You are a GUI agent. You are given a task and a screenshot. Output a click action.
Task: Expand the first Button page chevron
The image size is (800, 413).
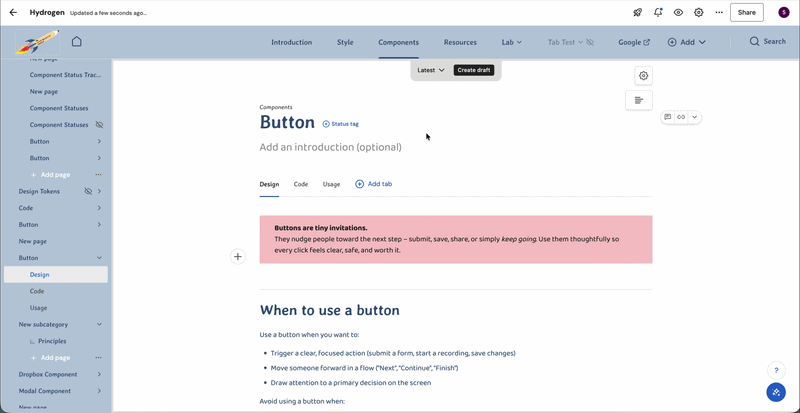(x=99, y=141)
